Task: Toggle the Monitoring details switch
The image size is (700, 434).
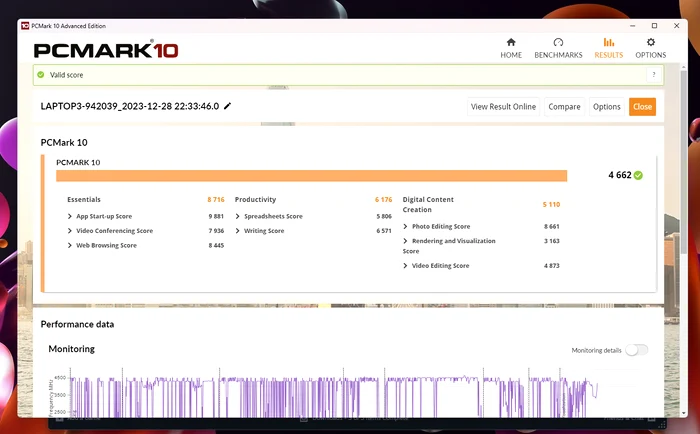Action: 637,350
